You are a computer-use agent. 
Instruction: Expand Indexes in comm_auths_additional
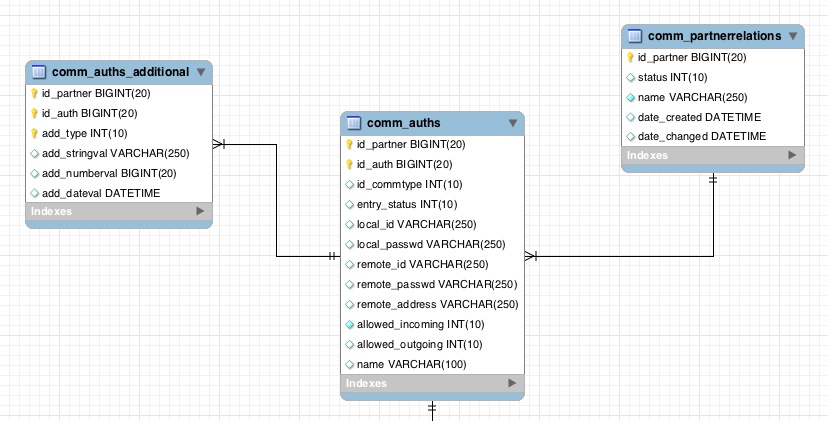[200, 211]
